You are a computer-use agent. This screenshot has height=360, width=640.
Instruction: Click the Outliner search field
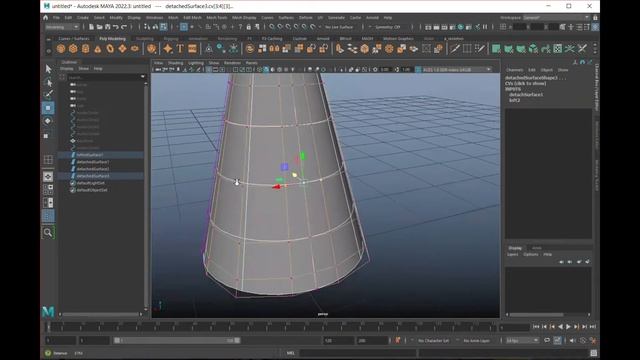(103, 77)
